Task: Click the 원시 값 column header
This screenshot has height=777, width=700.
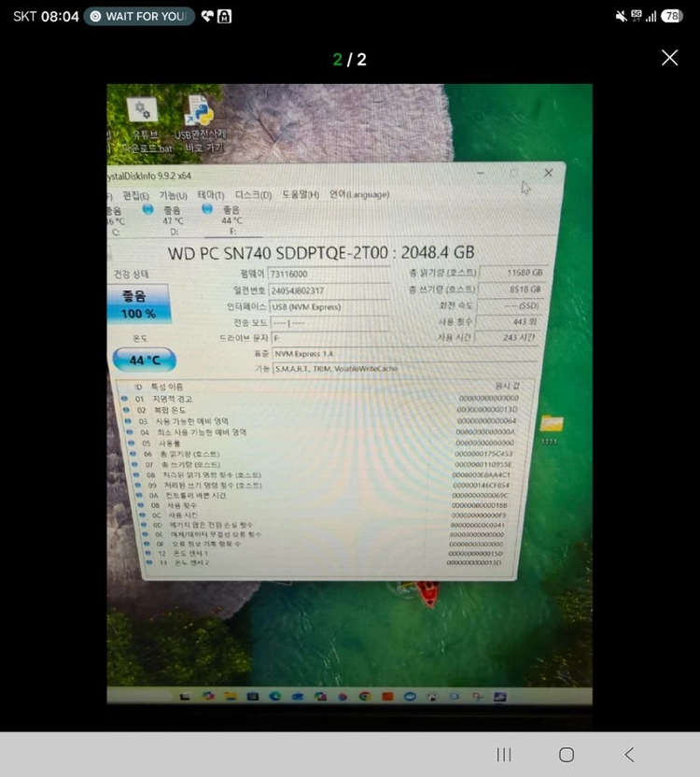Action: [x=507, y=386]
